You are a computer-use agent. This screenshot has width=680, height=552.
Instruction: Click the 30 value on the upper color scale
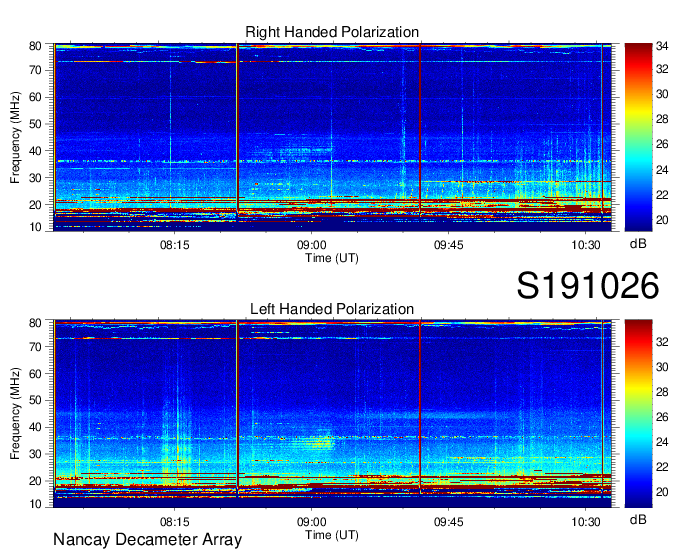coord(662,94)
